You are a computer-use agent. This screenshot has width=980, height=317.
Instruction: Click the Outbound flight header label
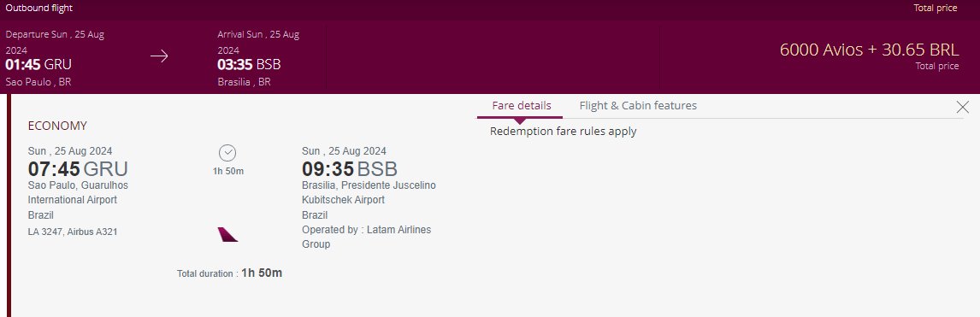tap(38, 8)
